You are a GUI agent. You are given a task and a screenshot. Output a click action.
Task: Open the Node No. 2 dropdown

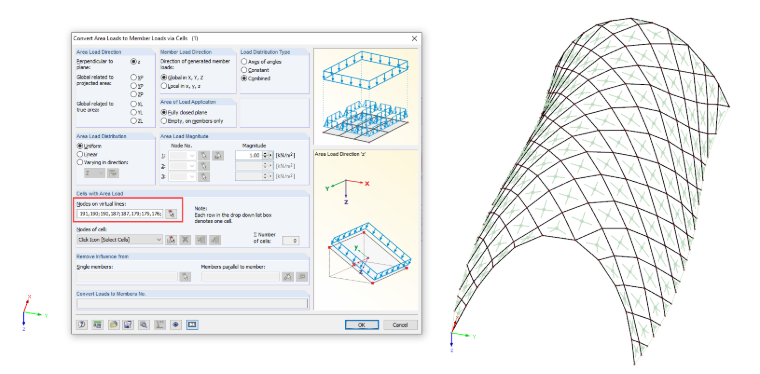(183, 166)
